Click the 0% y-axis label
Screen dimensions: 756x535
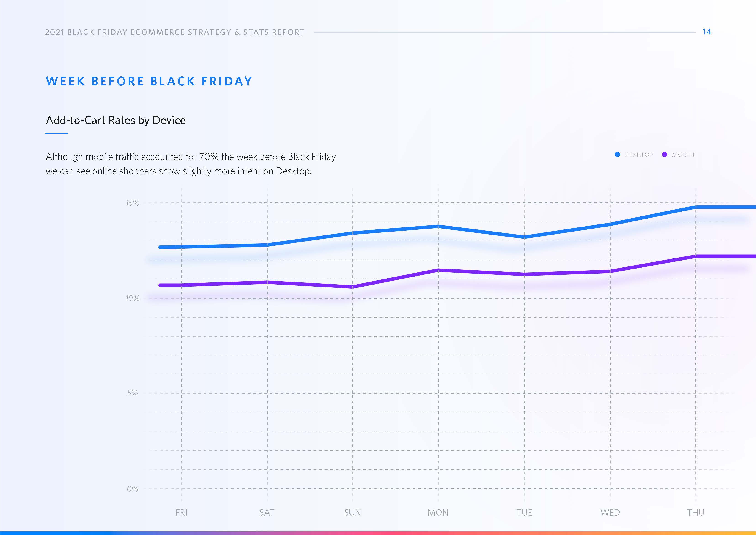132,489
